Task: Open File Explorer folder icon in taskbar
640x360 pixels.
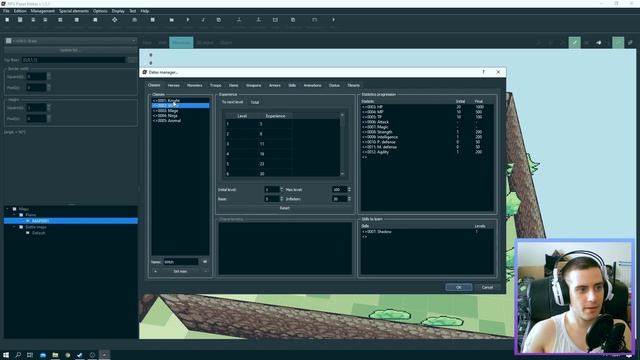Action: pos(55,355)
